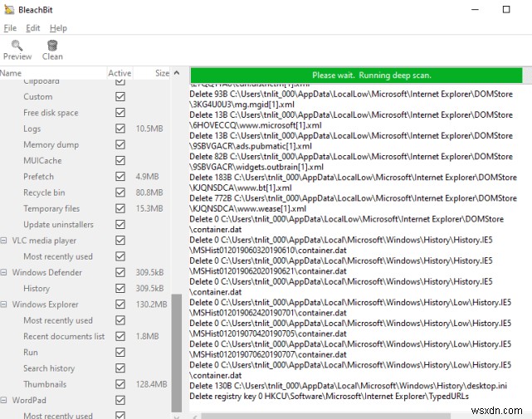Viewport: 532px width, 419px height.
Task: Select the Logs item
Action: click(32, 129)
